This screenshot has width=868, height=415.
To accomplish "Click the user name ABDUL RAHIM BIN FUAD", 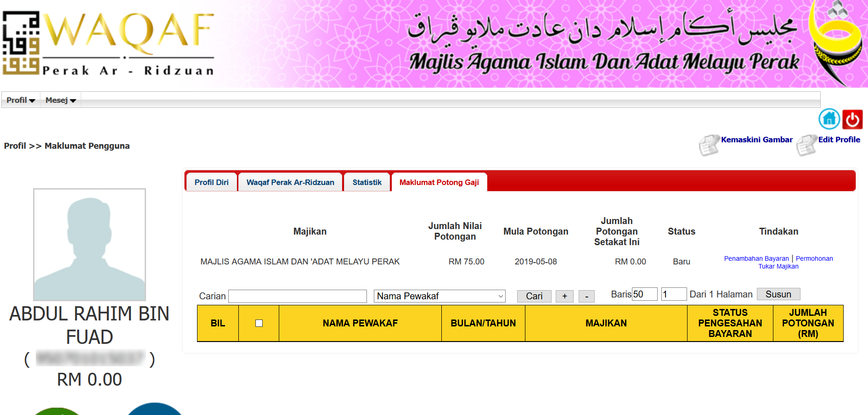I will tap(90, 325).
